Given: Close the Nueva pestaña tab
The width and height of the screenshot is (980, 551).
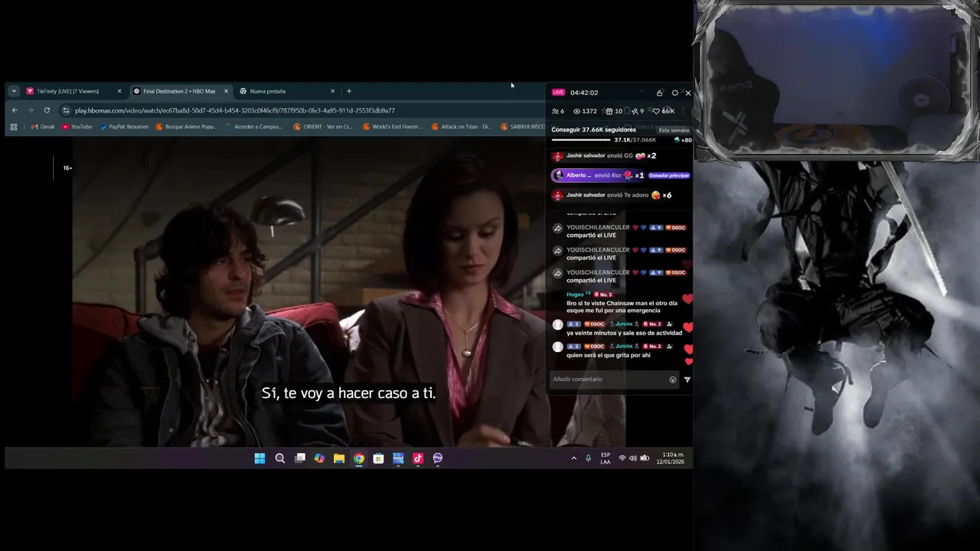Looking at the screenshot, I should (332, 91).
